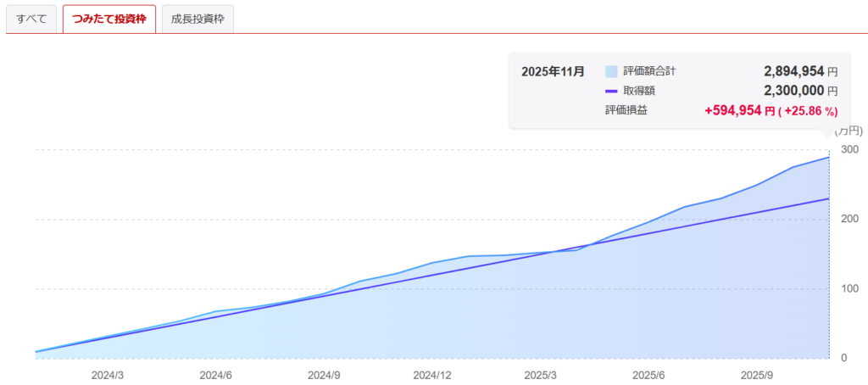
Task: Click the 2,894,954 円 valuation total
Action: tap(800, 71)
